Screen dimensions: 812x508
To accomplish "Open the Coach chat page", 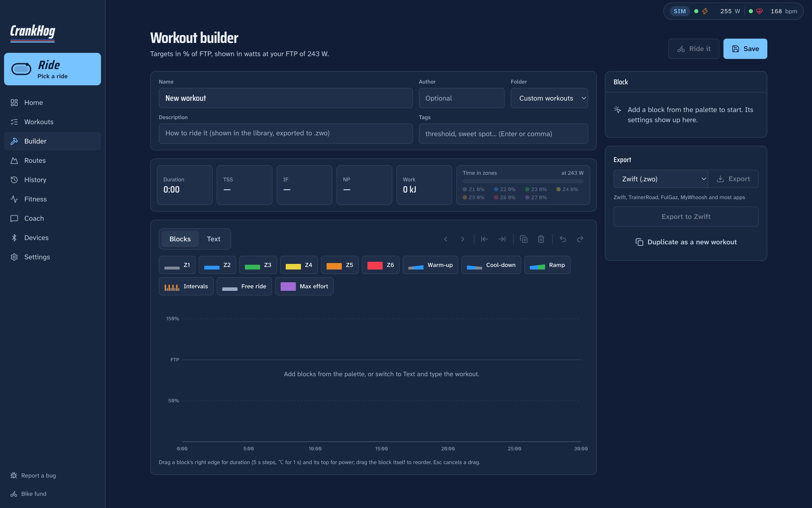I will pyautogui.click(x=52, y=218).
